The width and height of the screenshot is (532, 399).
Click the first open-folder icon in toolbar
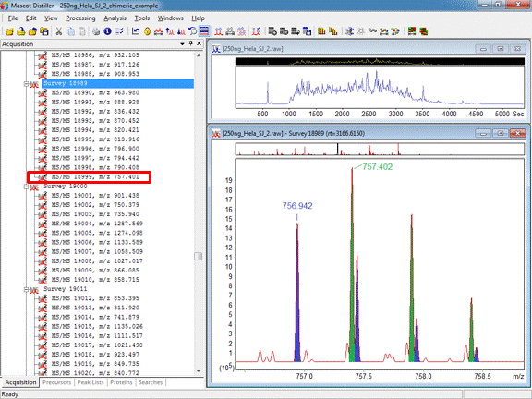coord(9,31)
